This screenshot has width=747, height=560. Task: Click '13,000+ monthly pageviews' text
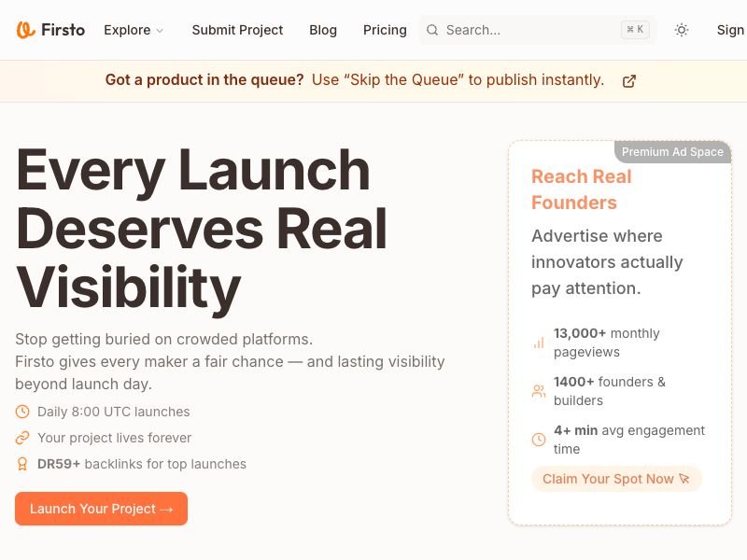click(606, 343)
